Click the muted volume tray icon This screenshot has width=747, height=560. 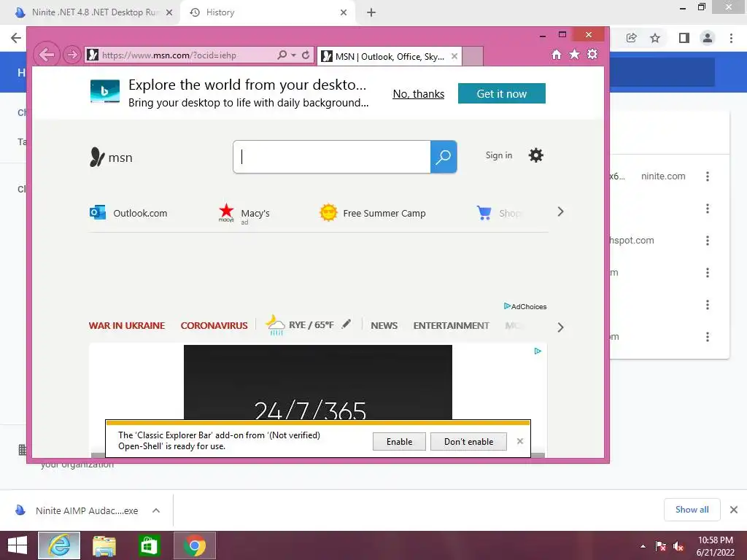678,547
